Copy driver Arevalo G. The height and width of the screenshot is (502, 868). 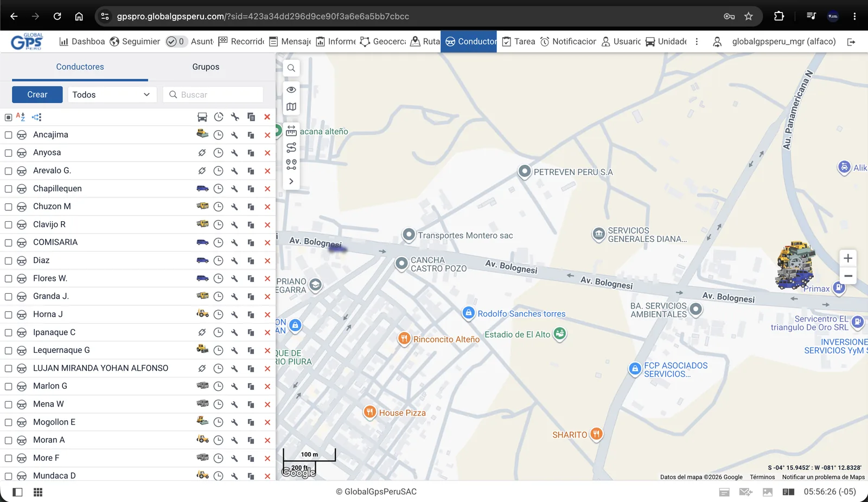pos(251,171)
